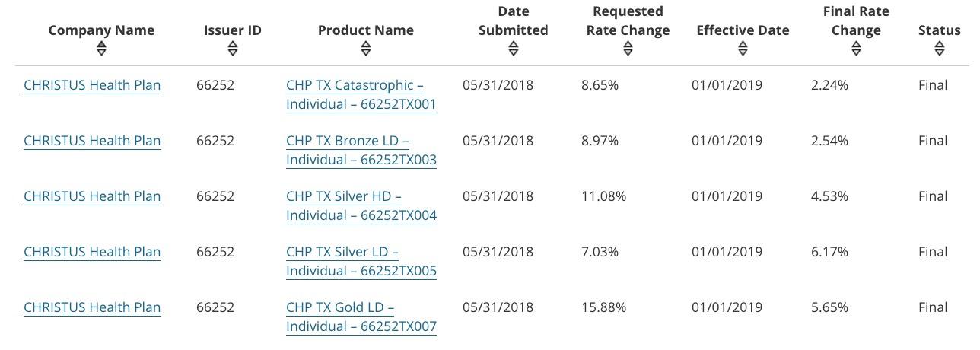This screenshot has height=350, width=980.
Task: Toggle Date Submitted sort arrows
Action: pyautogui.click(x=514, y=49)
